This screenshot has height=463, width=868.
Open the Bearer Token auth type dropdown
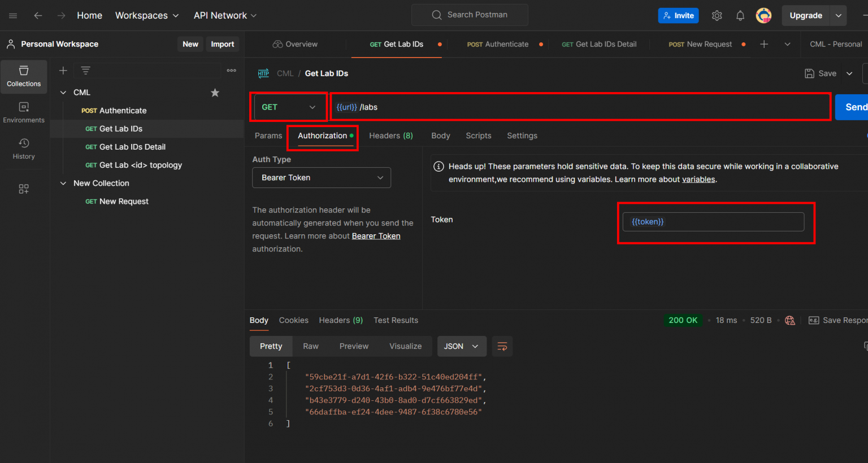coord(321,177)
